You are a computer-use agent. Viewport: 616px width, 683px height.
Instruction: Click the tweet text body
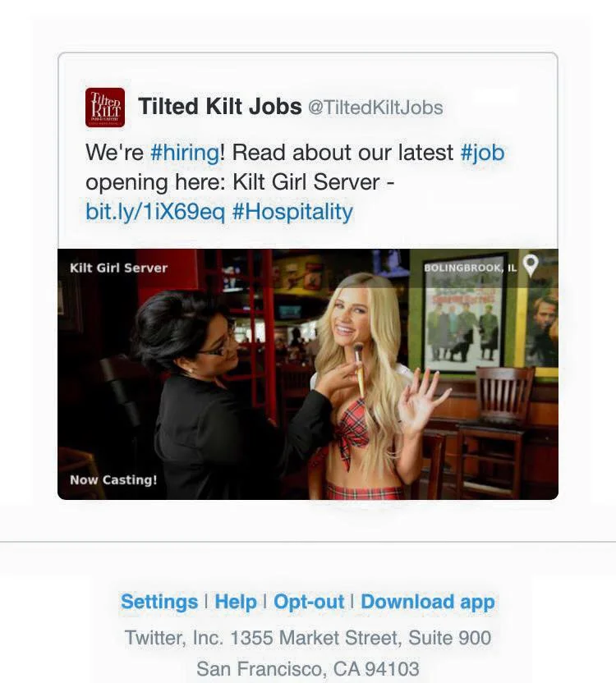pos(295,182)
